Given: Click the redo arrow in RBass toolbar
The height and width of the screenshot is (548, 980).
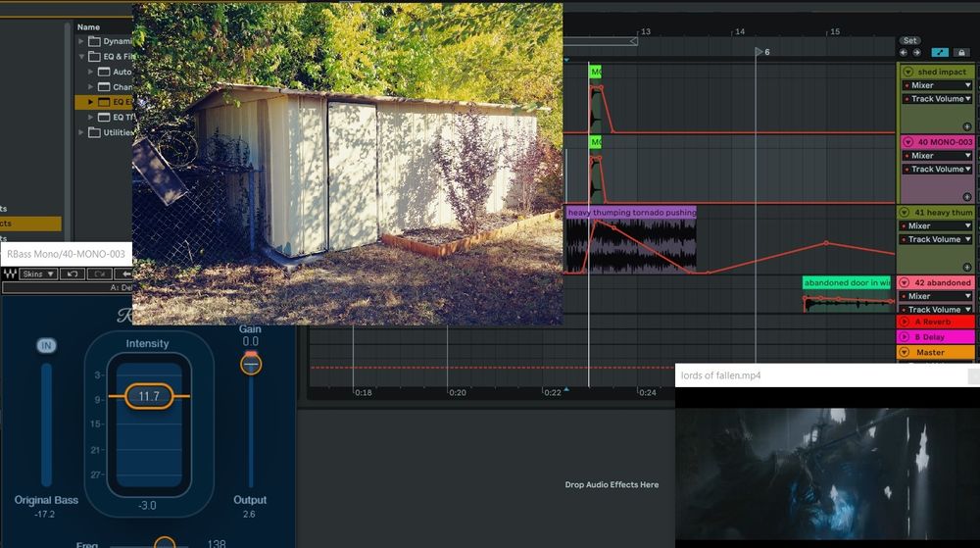Looking at the screenshot, I should [99, 274].
